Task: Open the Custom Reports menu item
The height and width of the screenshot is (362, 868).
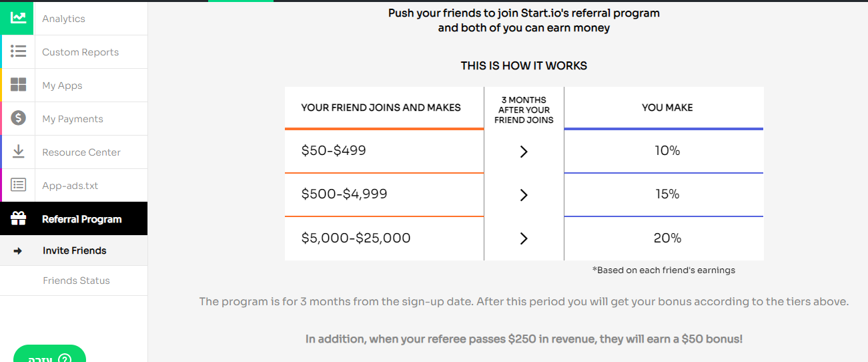Action: 73,51
